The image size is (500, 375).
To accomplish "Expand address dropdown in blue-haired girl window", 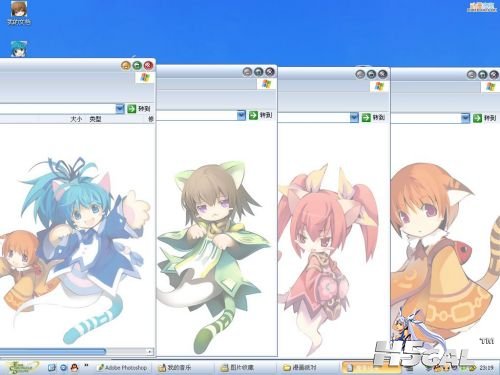I will click(x=120, y=109).
